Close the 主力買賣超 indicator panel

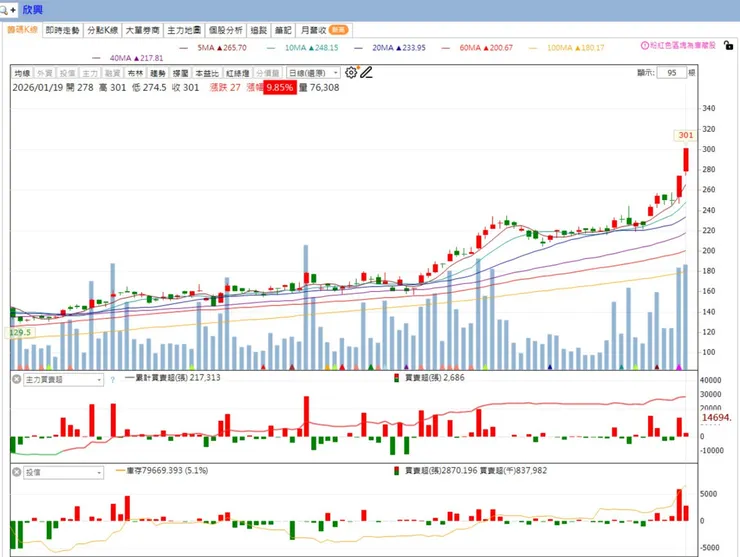(16, 379)
